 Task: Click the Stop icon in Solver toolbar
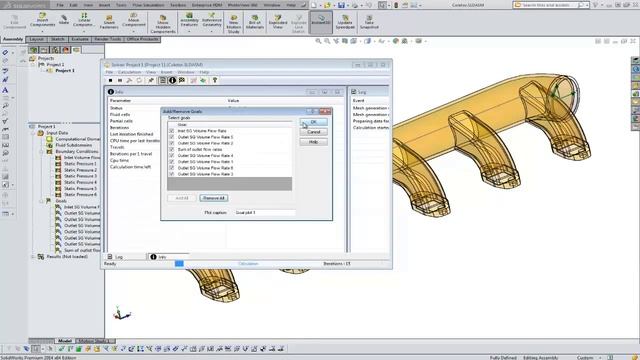[x=110, y=80]
